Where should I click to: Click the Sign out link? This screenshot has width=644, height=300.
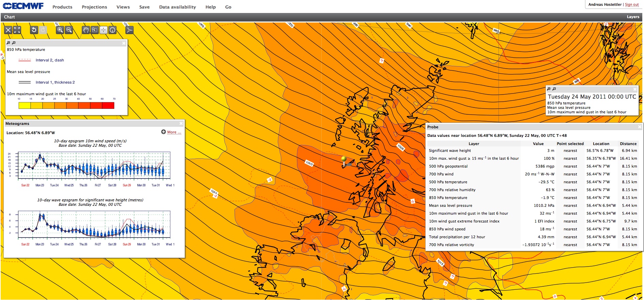click(x=632, y=4)
